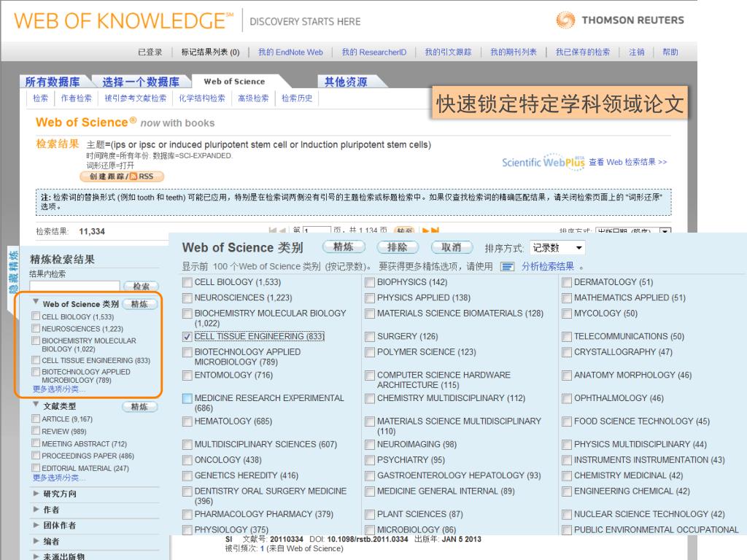Open 标记结果列表 (0) link
This screenshot has width=747, height=560.
210,52
